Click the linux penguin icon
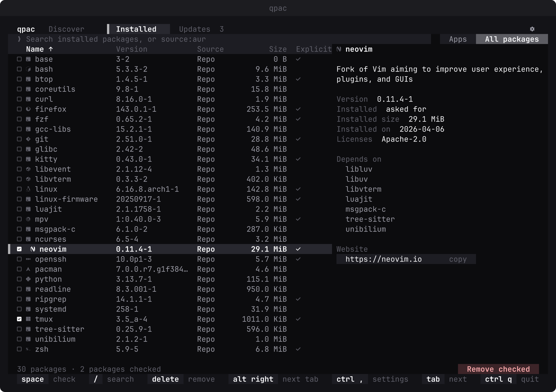 point(28,189)
